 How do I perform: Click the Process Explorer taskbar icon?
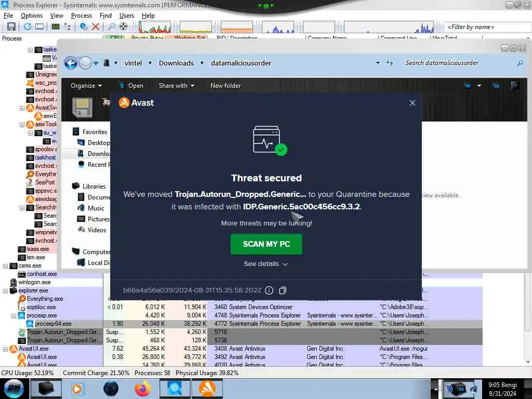[x=175, y=389]
